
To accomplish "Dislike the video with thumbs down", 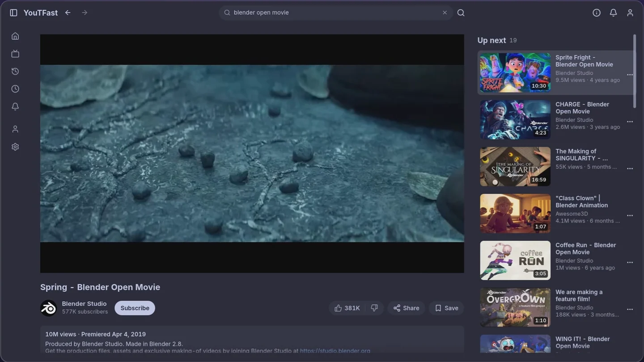I will 374,308.
